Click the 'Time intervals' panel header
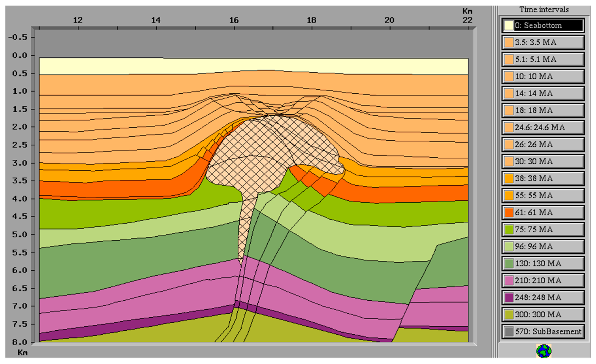 click(544, 10)
